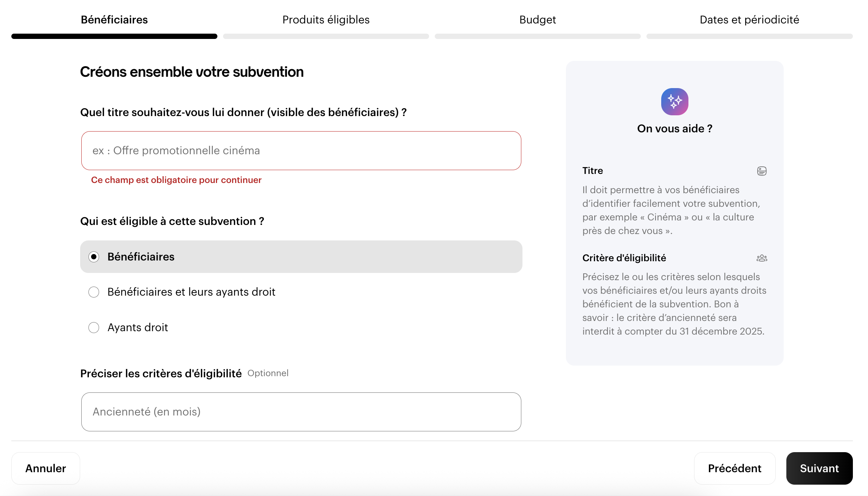Click the Produits éligibles progress bar segment
The height and width of the screenshot is (496, 868).
pos(326,36)
